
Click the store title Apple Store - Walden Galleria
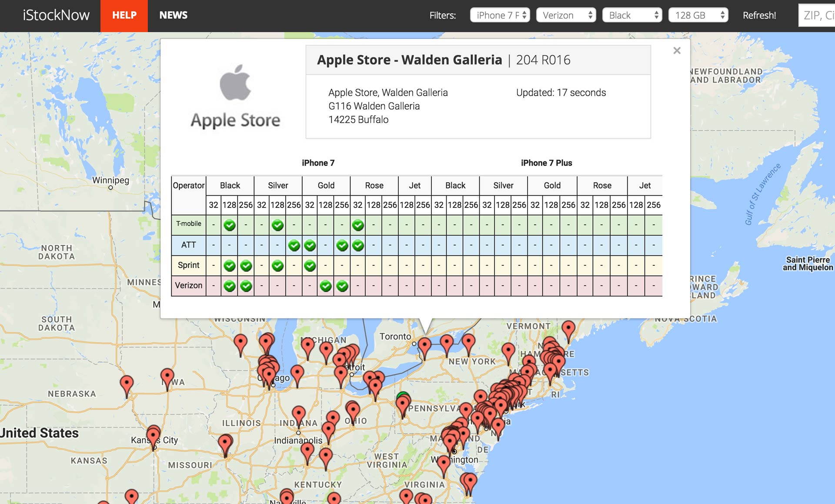coord(409,60)
